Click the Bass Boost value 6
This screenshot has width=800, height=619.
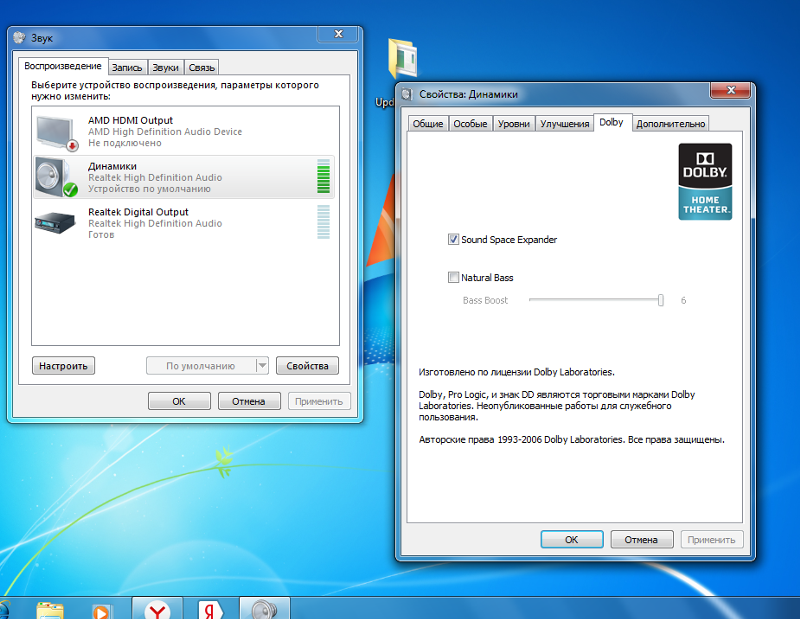click(x=683, y=301)
